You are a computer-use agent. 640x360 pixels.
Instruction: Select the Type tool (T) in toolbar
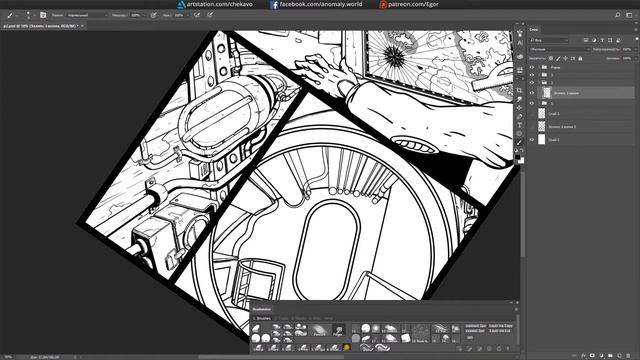coord(519,125)
